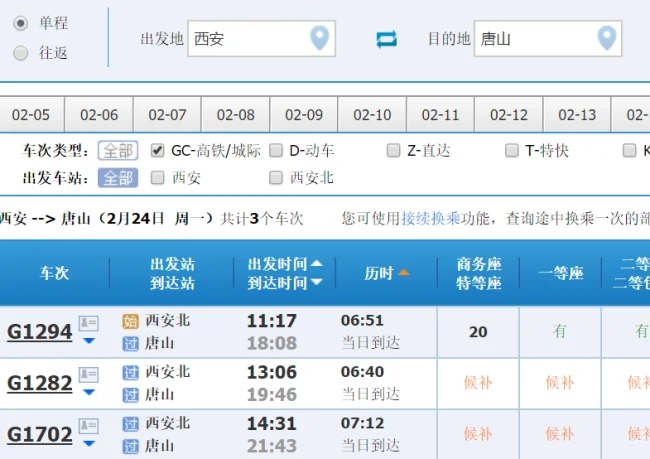650x459 pixels.
Task: Click duration 06:40 for G1282
Action: pos(362,372)
